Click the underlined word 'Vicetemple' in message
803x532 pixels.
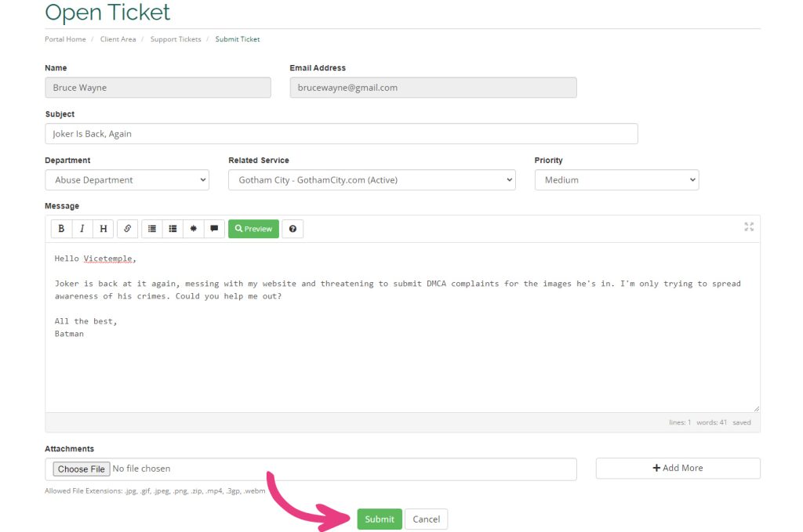point(108,259)
